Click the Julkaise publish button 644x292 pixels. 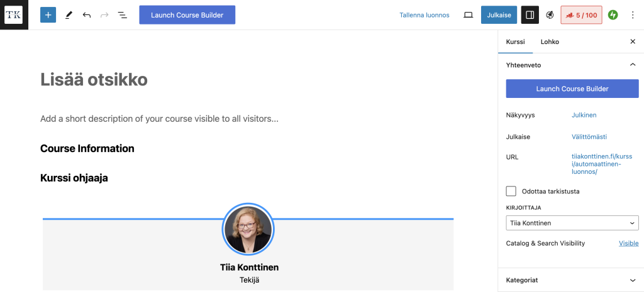[x=499, y=14]
